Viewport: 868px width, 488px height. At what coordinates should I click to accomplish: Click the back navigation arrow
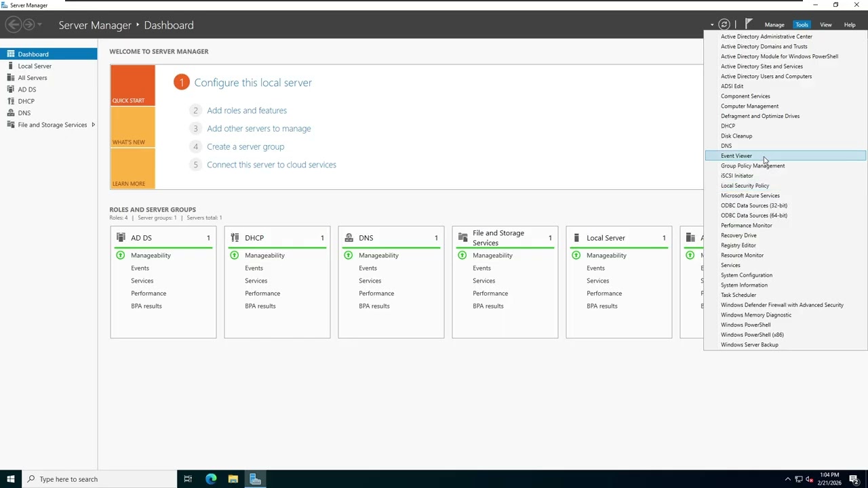(x=13, y=25)
